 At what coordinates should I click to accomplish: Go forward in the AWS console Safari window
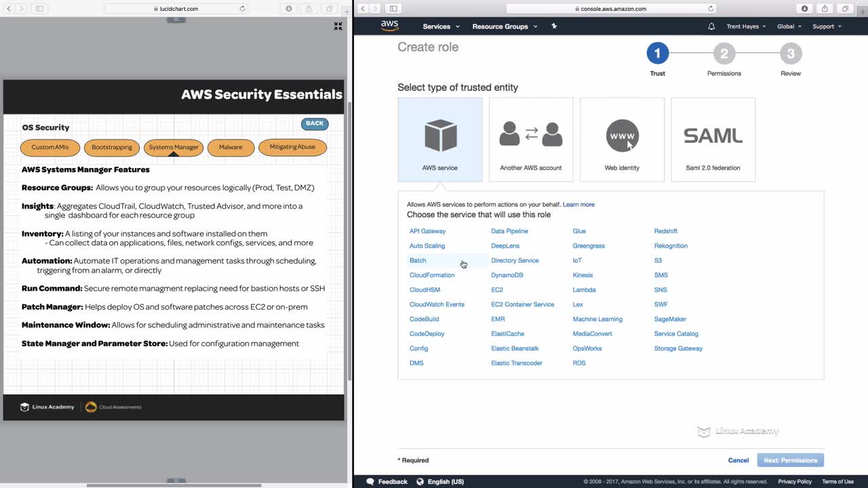coord(376,9)
